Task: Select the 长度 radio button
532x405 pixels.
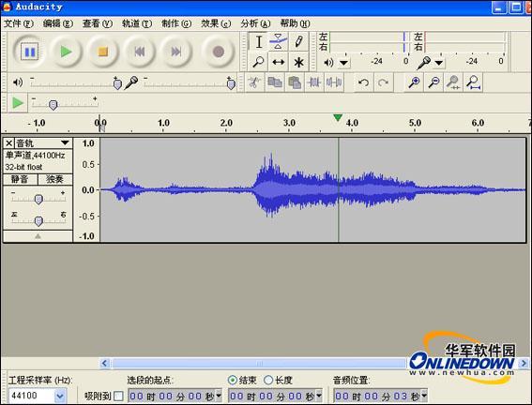Action: (x=268, y=381)
